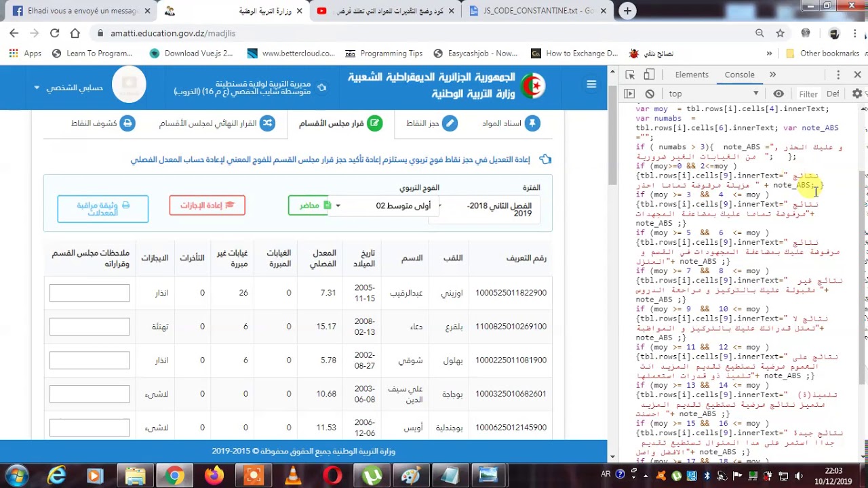Image resolution: width=868 pixels, height=488 pixels.
Task: Click the remarks field for بلقرع row
Action: 89,326
